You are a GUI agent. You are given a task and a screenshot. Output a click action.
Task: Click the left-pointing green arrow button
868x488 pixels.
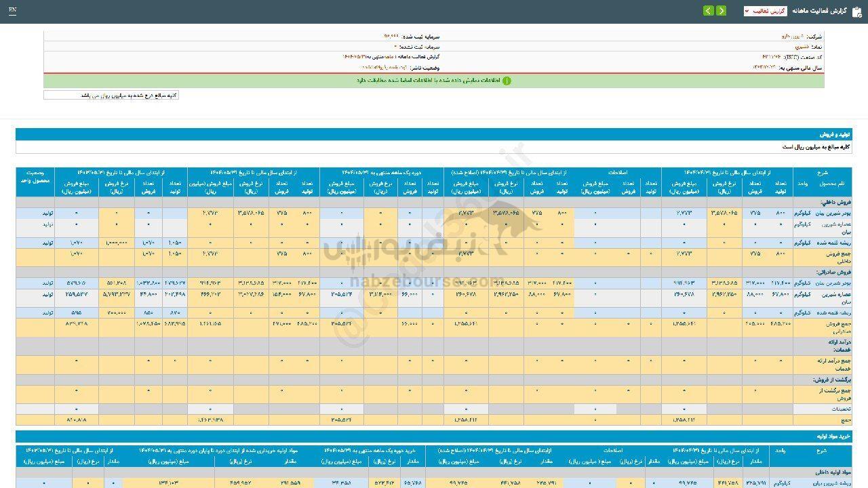tap(709, 11)
